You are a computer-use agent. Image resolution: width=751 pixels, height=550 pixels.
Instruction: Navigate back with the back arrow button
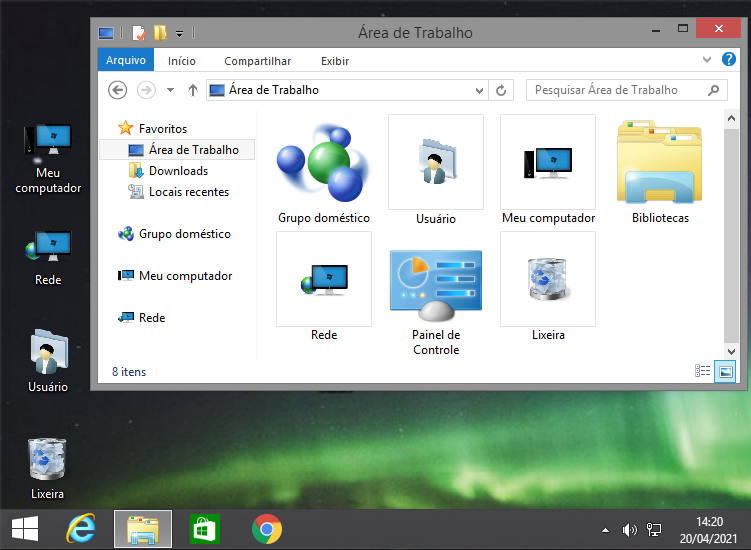click(118, 90)
